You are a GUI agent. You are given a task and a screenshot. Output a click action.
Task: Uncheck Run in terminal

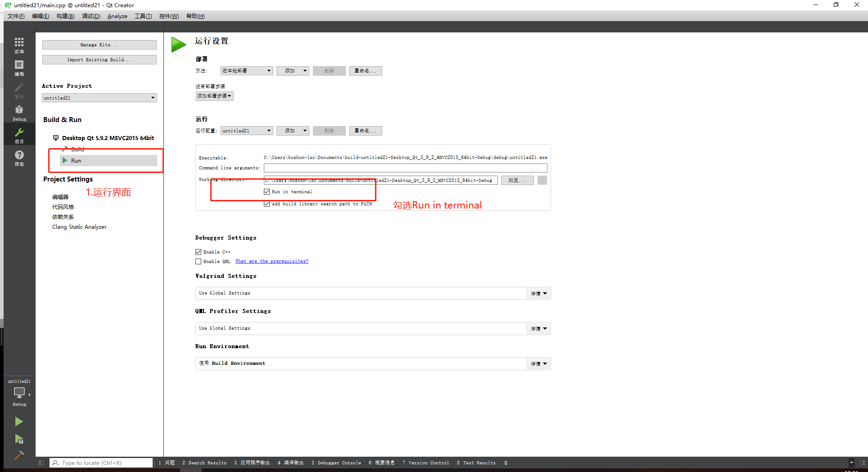(267, 191)
